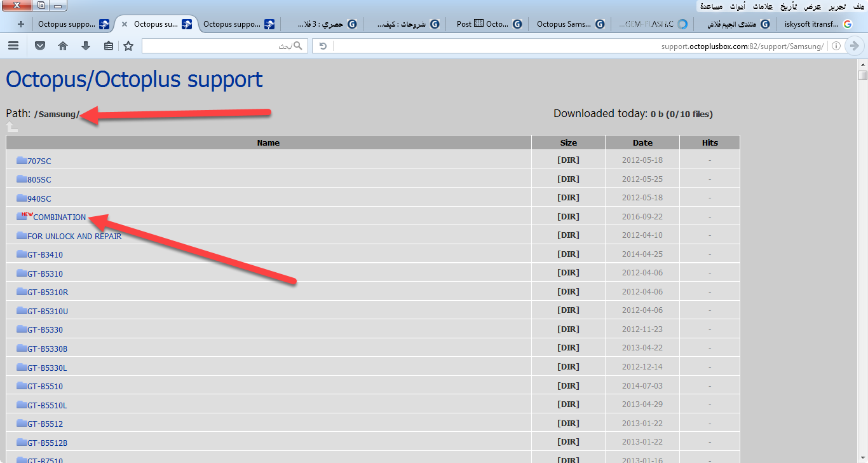Viewport: 868px width, 463px height.
Task: Open the GT-B5510 directory link
Action: (45, 387)
